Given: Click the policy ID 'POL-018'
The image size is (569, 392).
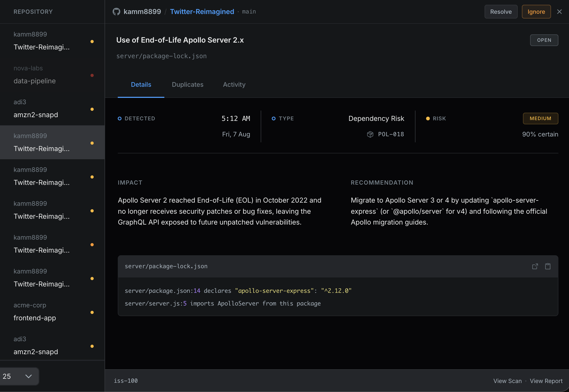Looking at the screenshot, I should (391, 134).
